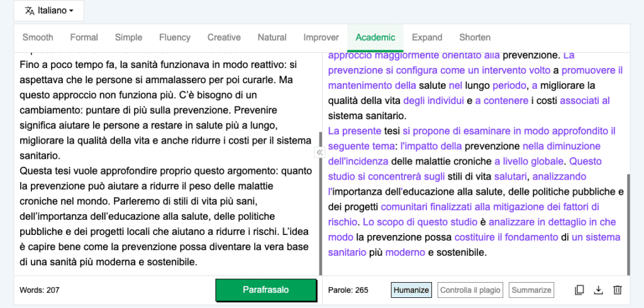Switch to Shorten mode
This screenshot has height=308, width=644.
point(475,37)
